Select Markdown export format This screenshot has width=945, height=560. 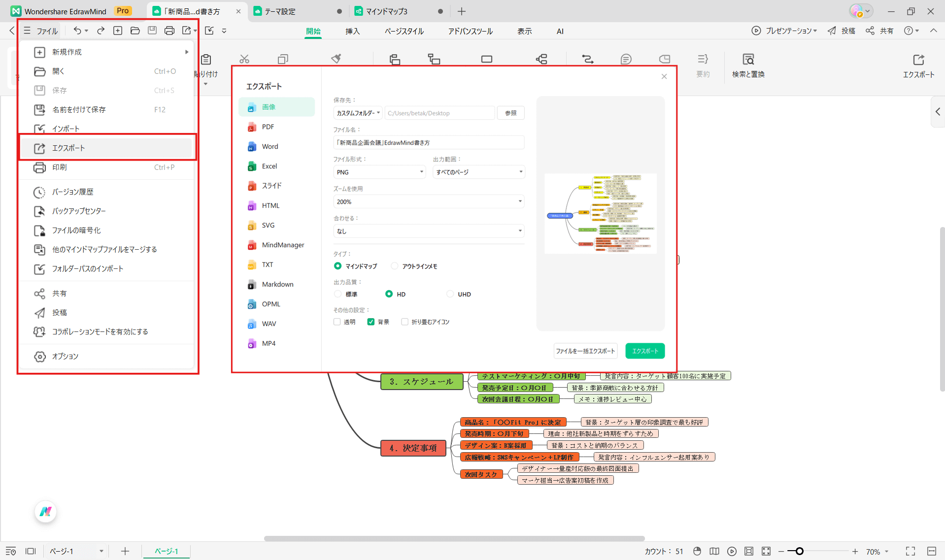click(277, 284)
